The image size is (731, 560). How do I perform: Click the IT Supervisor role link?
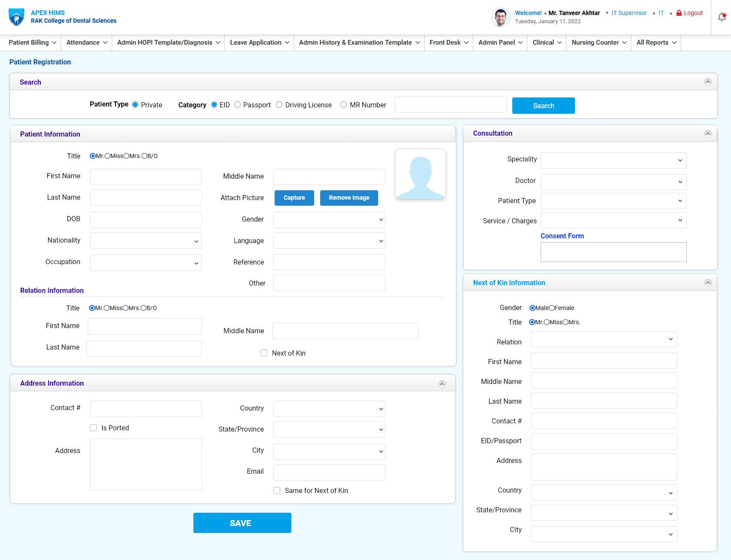[629, 13]
